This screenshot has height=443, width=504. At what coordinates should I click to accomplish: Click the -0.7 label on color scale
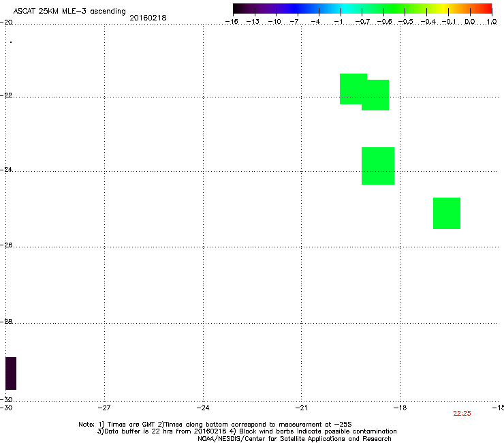362,22
